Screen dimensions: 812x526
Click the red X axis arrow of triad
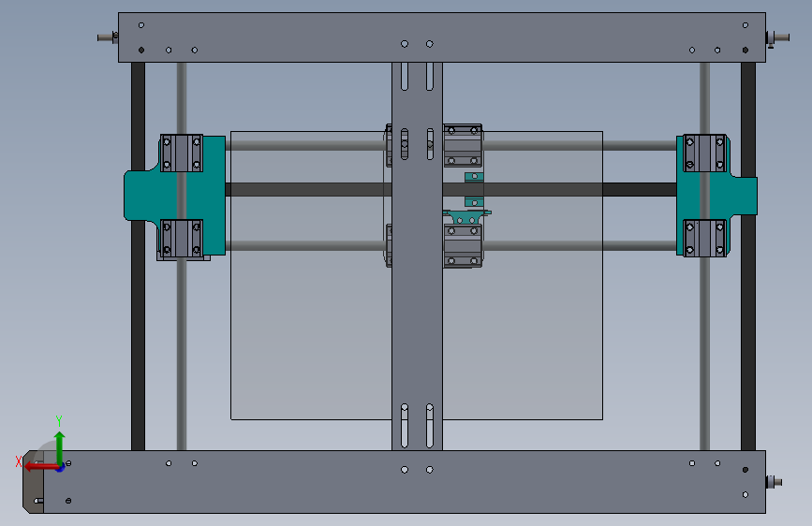tap(40, 467)
